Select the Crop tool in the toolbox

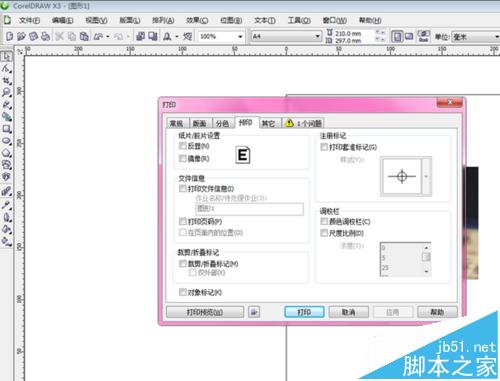click(6, 81)
